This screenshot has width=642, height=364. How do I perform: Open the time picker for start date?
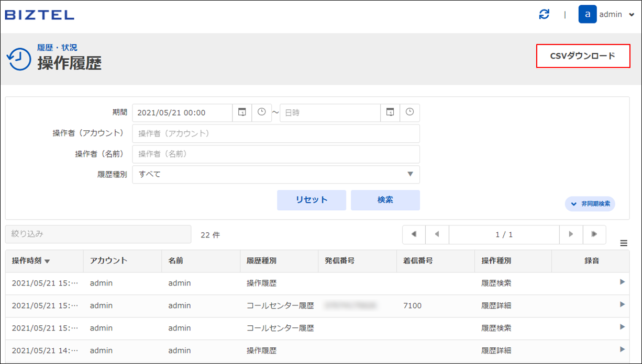[262, 112]
